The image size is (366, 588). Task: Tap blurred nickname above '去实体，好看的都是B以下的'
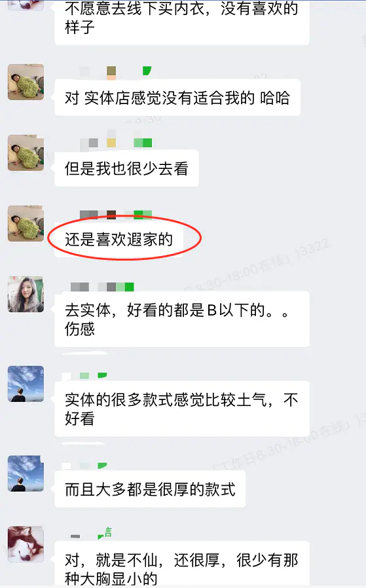pyautogui.click(x=102, y=287)
